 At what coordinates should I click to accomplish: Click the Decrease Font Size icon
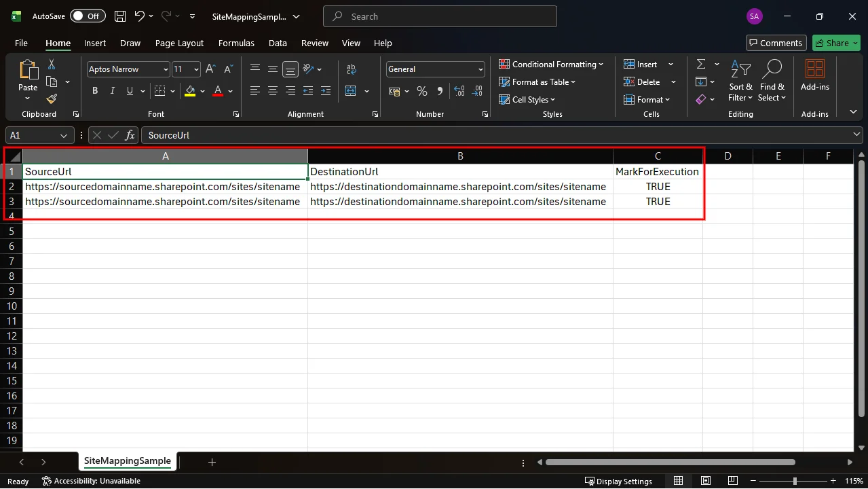(229, 69)
